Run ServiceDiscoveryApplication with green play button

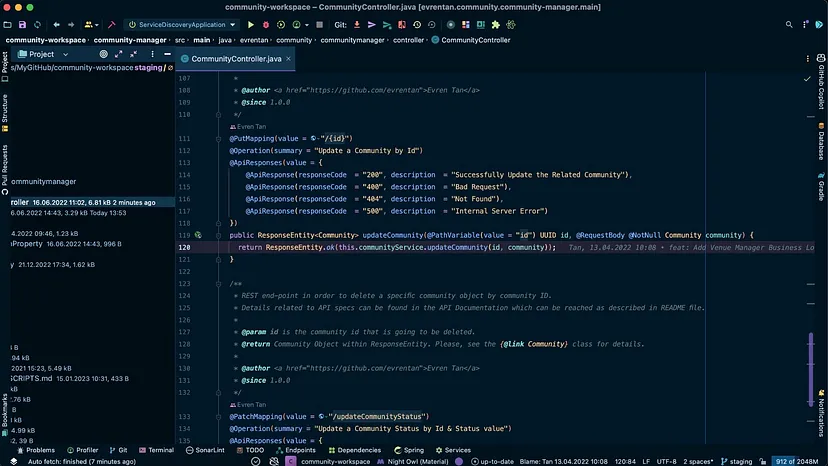(251, 25)
